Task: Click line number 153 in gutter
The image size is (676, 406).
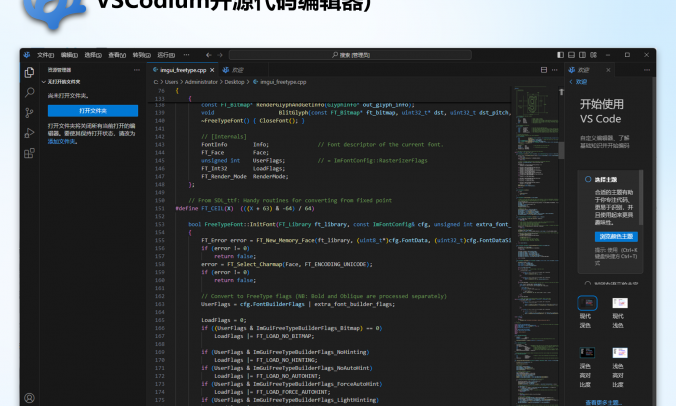Action: [x=160, y=224]
